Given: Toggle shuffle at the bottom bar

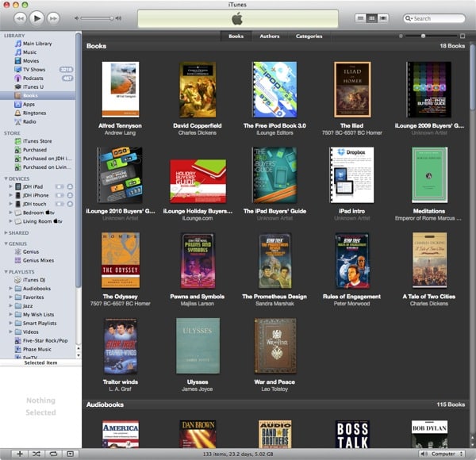Looking at the screenshot, I should pos(36,454).
